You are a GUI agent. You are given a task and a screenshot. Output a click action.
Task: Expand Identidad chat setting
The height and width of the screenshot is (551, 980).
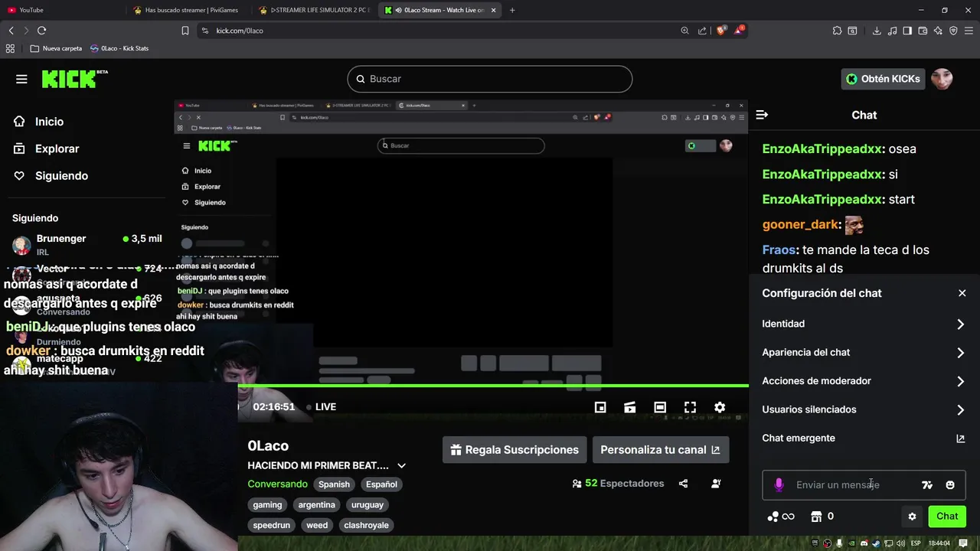pos(864,324)
